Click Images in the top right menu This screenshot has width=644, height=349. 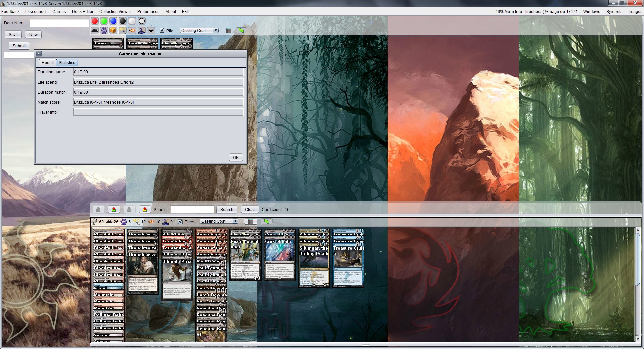click(x=635, y=11)
